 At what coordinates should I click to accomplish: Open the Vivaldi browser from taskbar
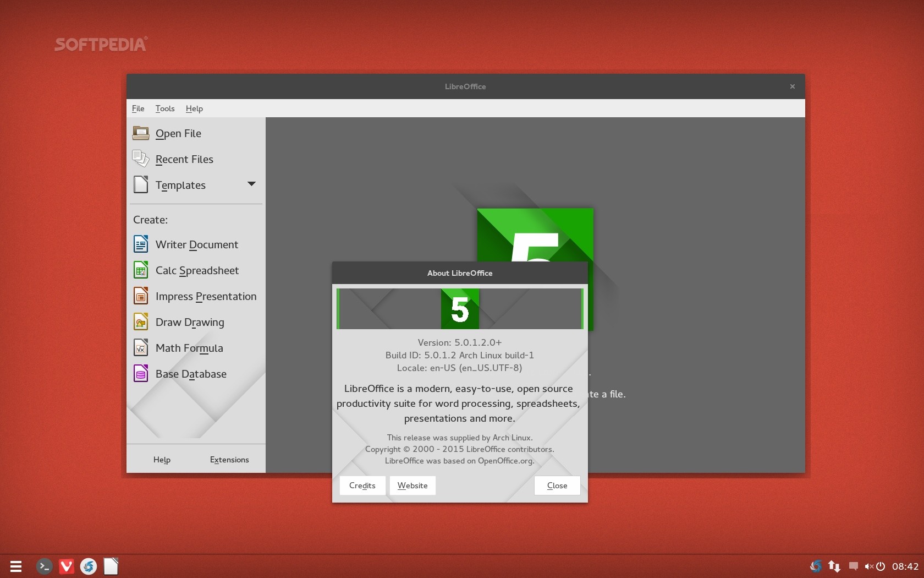[x=67, y=566]
